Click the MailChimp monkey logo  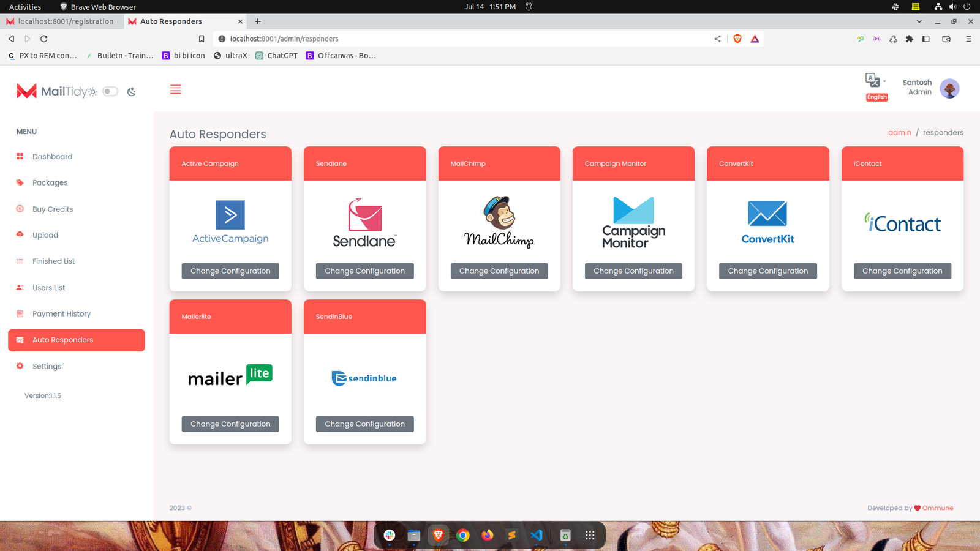(499, 222)
